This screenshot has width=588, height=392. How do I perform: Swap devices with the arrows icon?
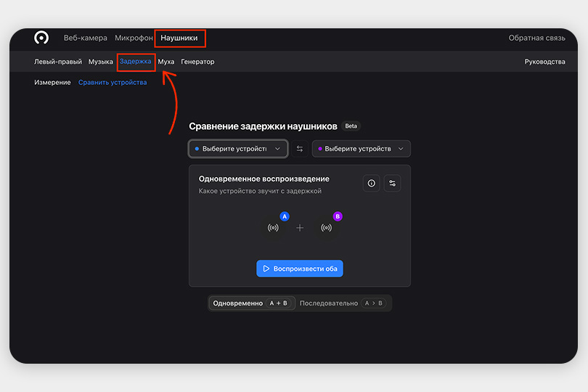click(300, 149)
